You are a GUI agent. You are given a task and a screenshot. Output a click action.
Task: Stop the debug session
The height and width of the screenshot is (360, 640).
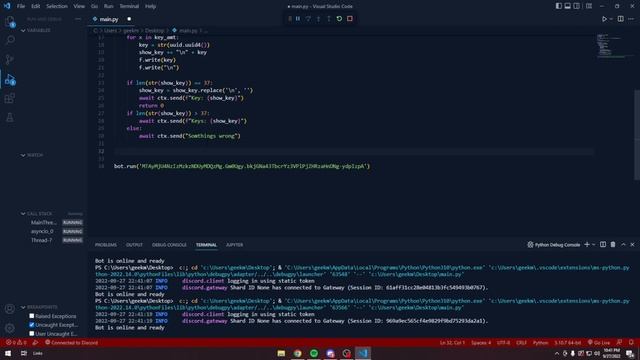350,19
